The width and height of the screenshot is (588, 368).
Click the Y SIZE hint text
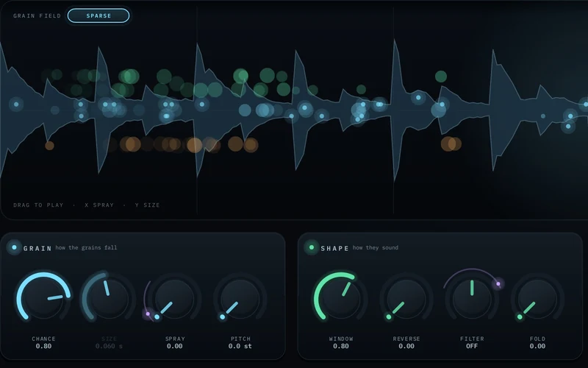[148, 205]
